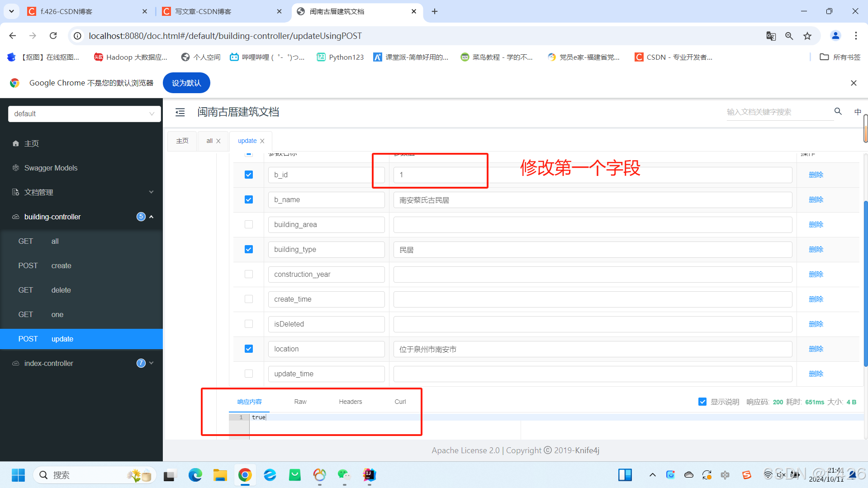
Task: Open WeChat from taskbar
Action: click(x=344, y=475)
